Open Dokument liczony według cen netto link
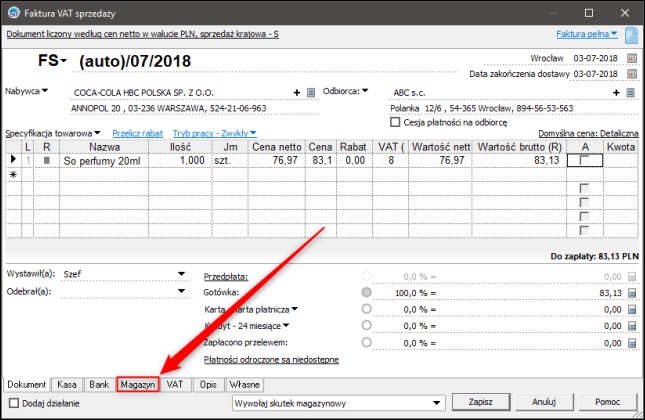 (142, 34)
